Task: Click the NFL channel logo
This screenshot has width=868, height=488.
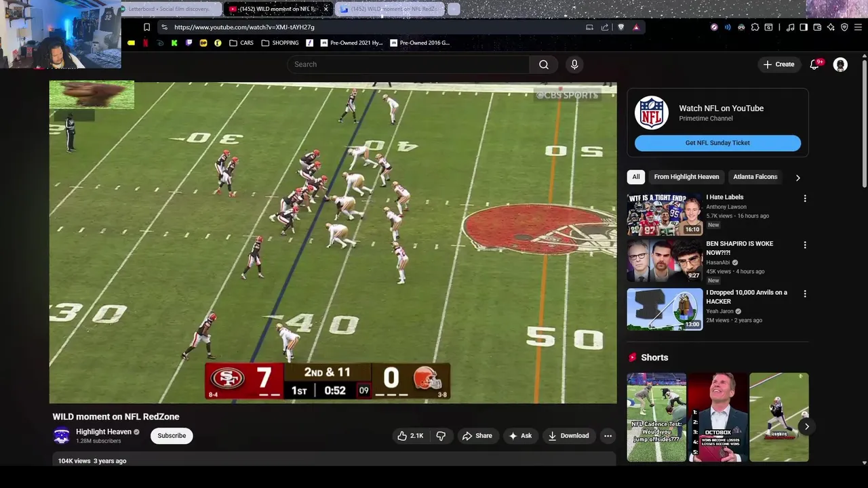Action: click(652, 113)
